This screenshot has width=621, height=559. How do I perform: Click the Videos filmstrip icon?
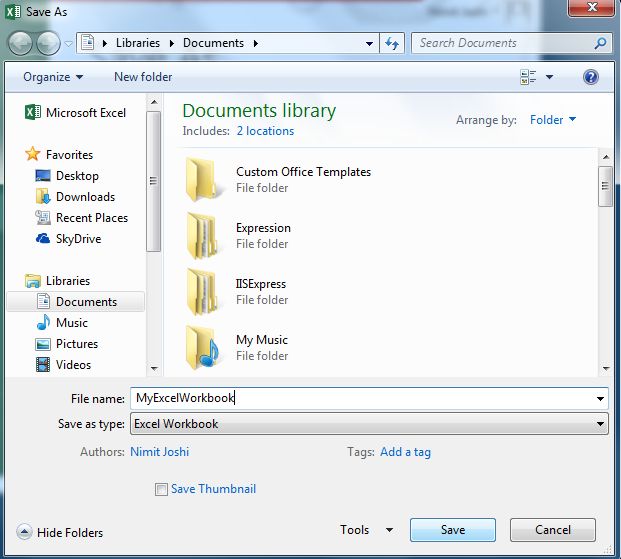(x=43, y=364)
